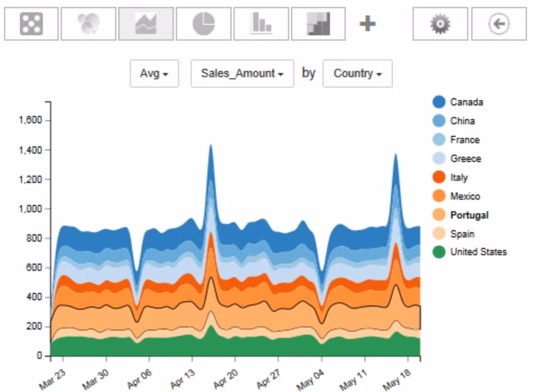Add a new chart with the plus icon
The width and height of the screenshot is (533, 392).
[368, 23]
